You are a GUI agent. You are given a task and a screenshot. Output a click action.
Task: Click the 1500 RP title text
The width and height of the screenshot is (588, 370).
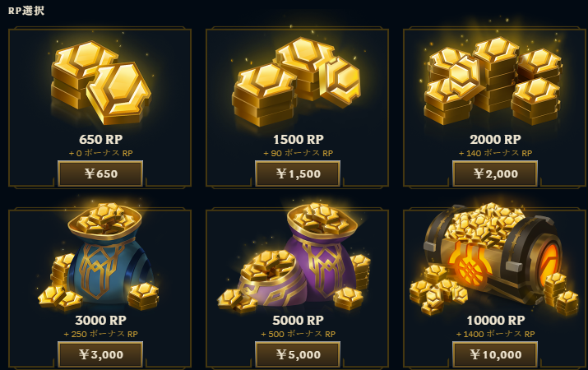(299, 140)
